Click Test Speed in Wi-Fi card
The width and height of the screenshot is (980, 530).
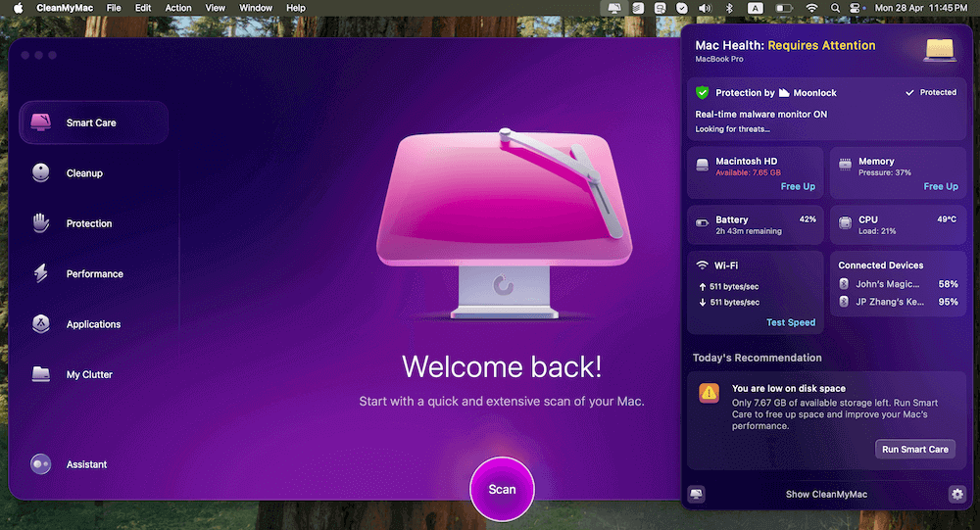(x=791, y=322)
